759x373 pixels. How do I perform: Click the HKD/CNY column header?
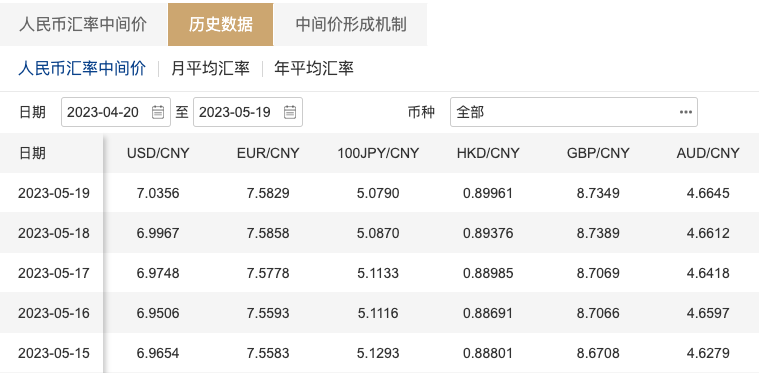click(x=488, y=153)
